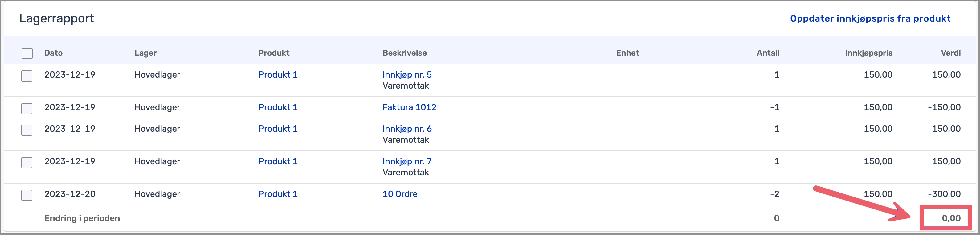
Task: Click the Verdi column header
Action: (950, 53)
